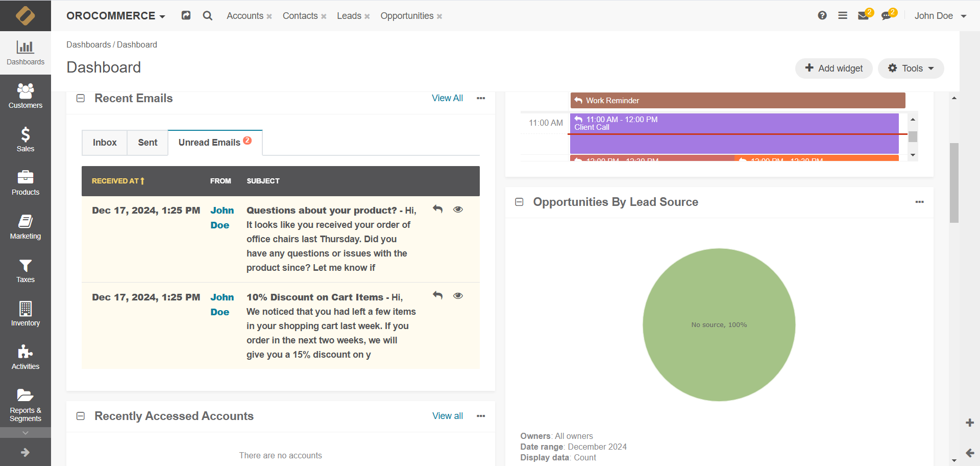This screenshot has height=466, width=980.
Task: Sort by Received At column
Action: [118, 181]
